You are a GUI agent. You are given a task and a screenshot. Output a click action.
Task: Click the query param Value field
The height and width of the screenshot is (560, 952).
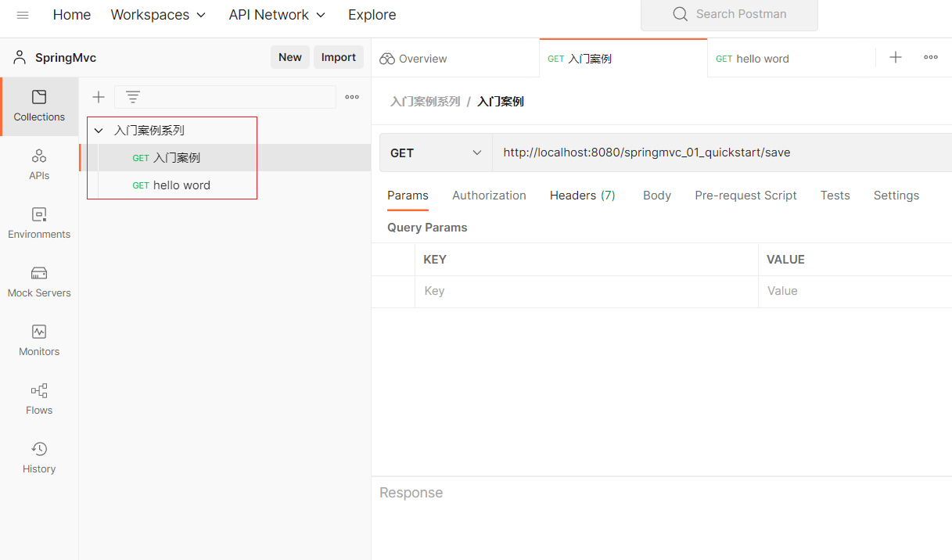855,291
